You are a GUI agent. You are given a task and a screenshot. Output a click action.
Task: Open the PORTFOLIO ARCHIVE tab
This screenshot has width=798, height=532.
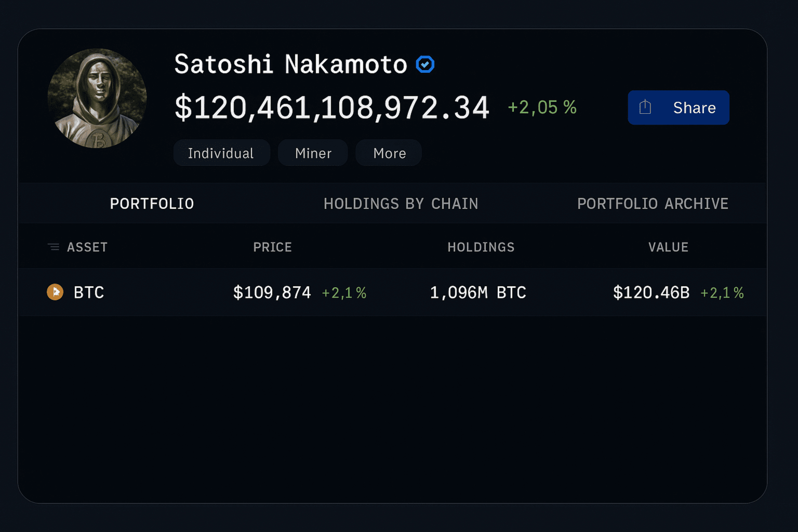tap(653, 204)
